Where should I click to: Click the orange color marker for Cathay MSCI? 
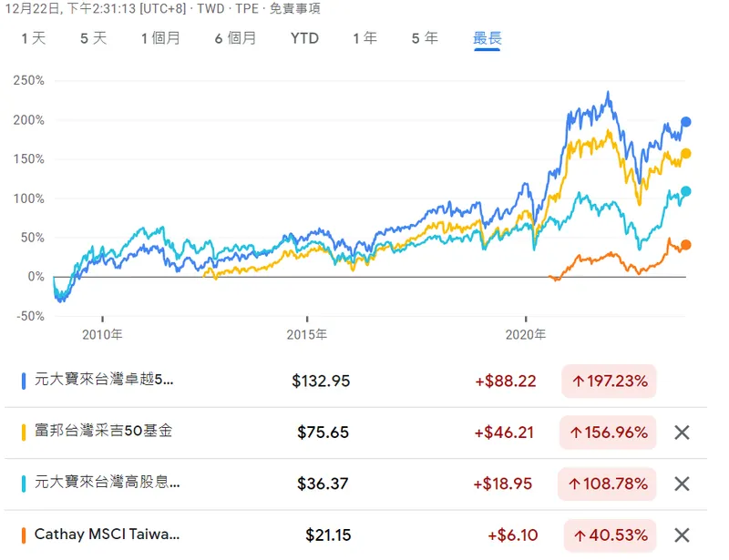23,535
